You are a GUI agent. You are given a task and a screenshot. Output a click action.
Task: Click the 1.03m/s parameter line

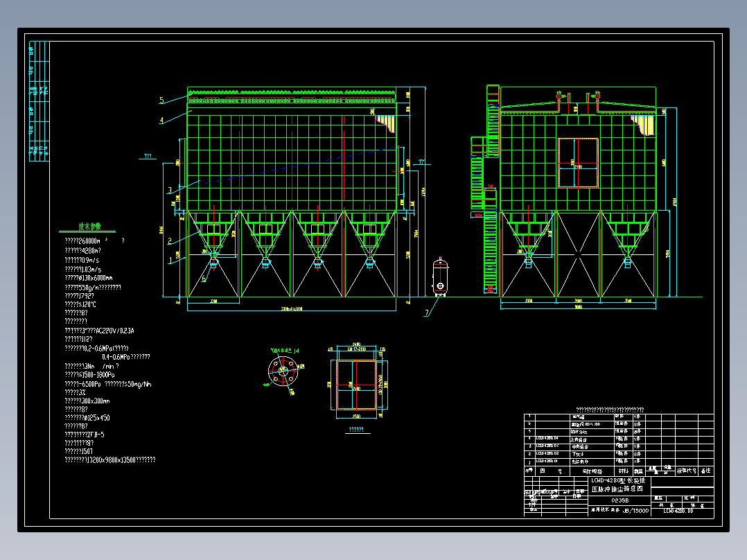click(x=83, y=270)
